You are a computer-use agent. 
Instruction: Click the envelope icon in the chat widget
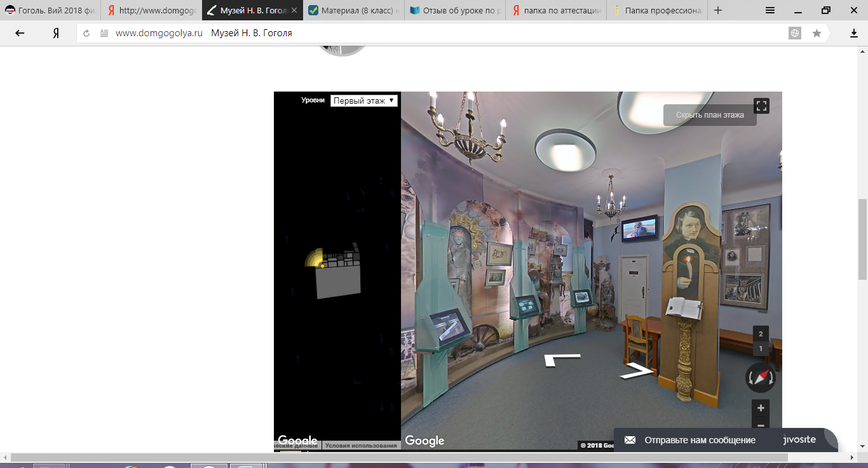[630, 440]
